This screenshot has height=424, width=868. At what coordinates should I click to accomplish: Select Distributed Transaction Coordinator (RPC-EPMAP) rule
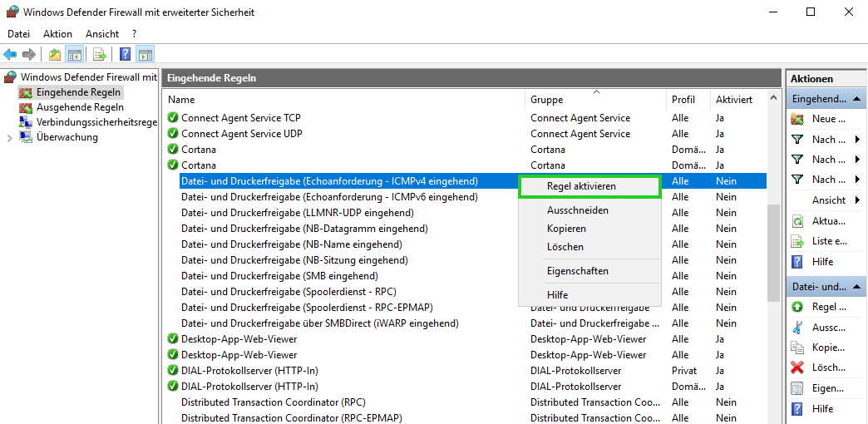point(292,417)
